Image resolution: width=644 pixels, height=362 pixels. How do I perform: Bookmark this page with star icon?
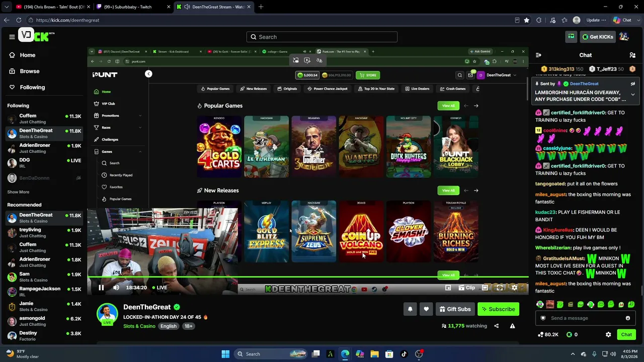(x=526, y=20)
